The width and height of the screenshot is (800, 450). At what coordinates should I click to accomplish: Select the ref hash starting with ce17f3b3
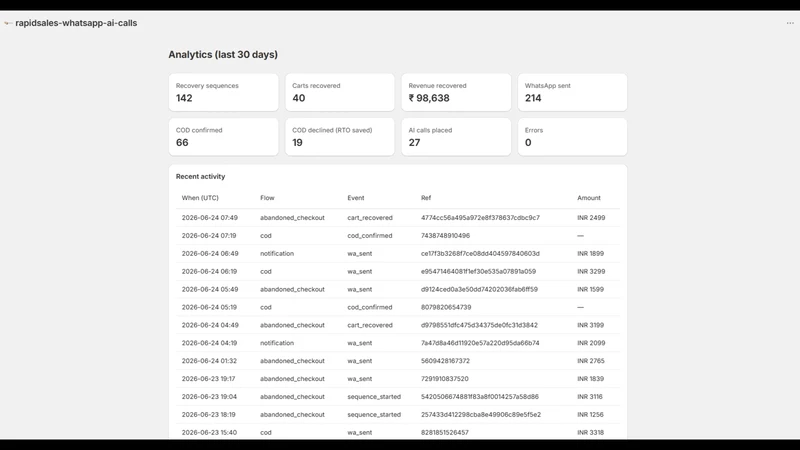480,254
